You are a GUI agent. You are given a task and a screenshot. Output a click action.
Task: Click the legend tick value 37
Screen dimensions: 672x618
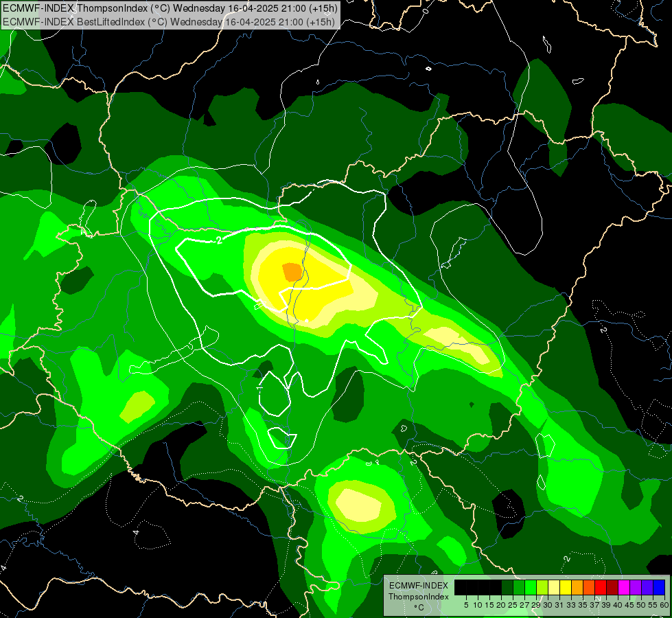(595, 605)
